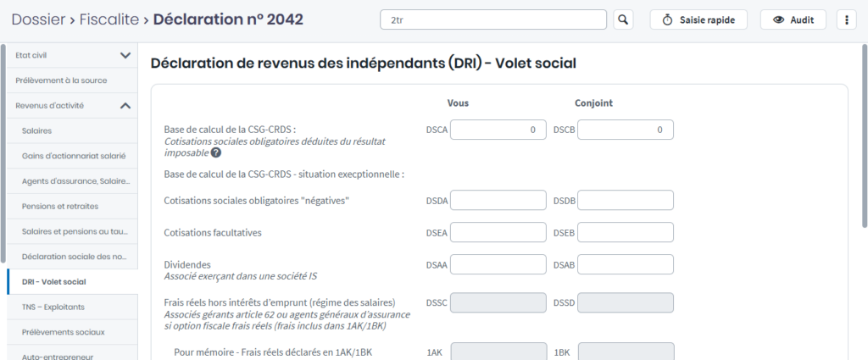The image size is (868, 360).
Task: Select Salaires in the sidebar
Action: 37,130
